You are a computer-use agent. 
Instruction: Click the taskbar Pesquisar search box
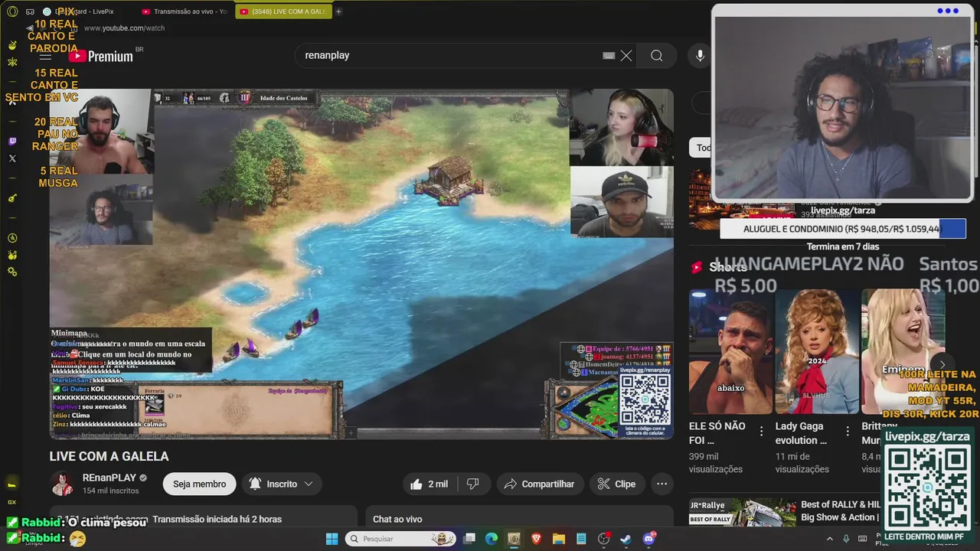coord(400,539)
